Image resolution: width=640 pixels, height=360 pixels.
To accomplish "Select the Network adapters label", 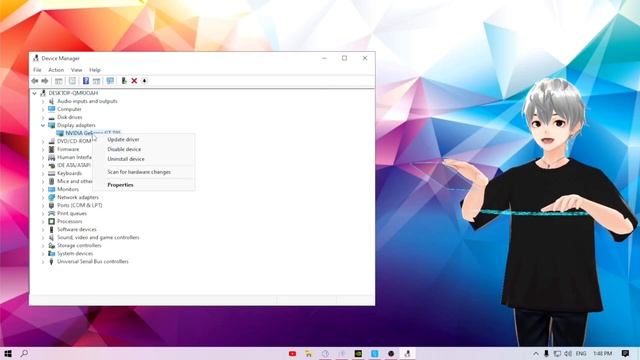I will coord(78,198).
